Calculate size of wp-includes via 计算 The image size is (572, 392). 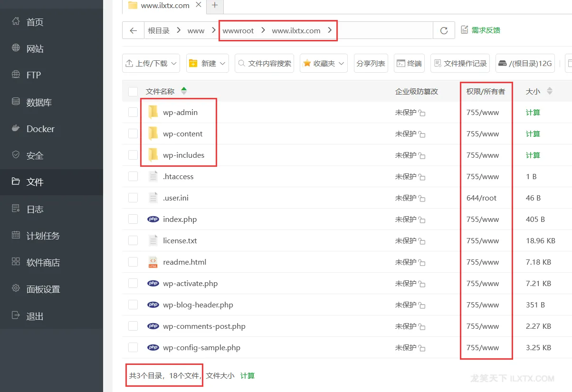533,155
